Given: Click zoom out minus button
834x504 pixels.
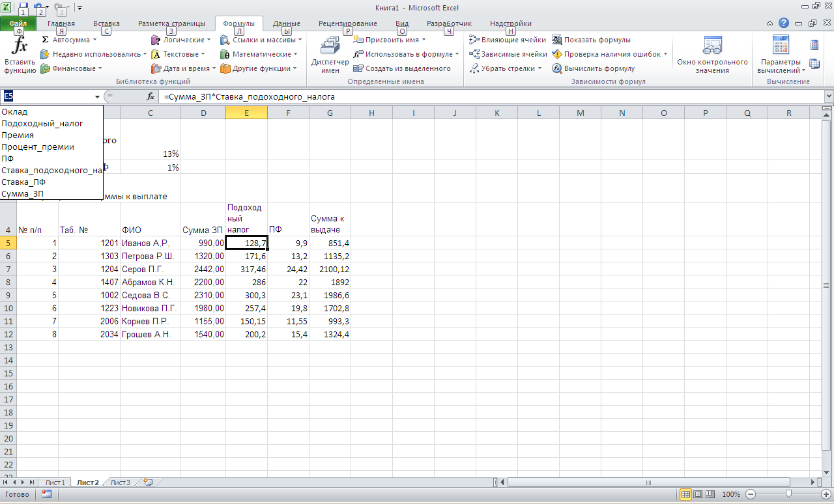Looking at the screenshot, I should (751, 495).
